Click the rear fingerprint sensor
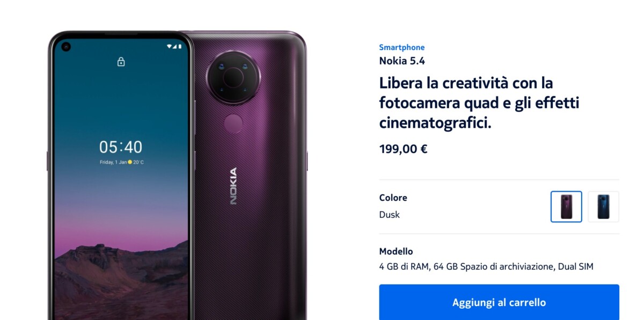This screenshot has height=320, width=644. click(233, 124)
